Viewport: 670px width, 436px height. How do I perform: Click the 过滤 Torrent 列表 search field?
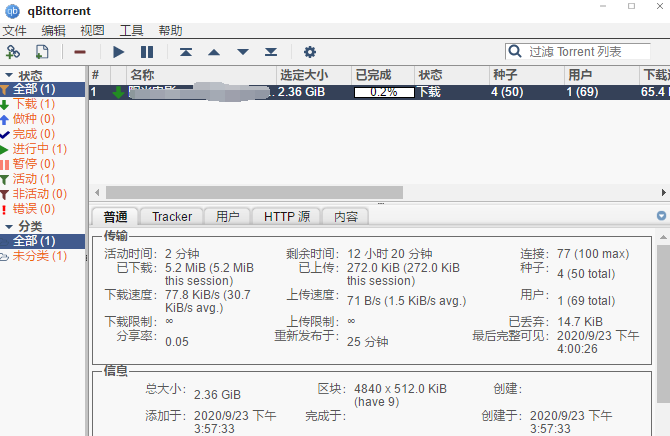point(585,52)
